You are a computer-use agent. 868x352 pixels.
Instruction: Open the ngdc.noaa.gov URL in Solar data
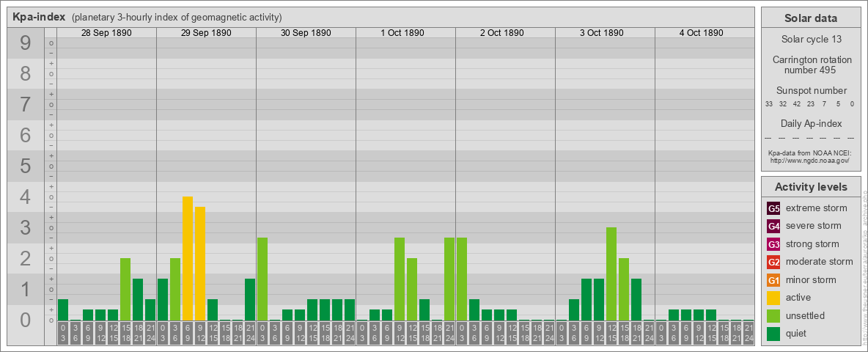pyautogui.click(x=810, y=161)
